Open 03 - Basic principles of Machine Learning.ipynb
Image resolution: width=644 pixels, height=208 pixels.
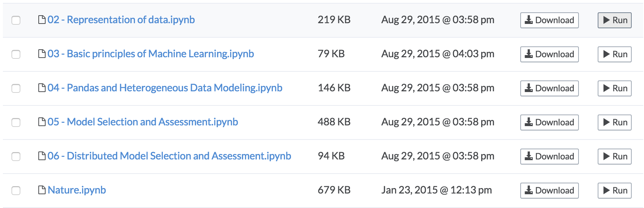(151, 54)
